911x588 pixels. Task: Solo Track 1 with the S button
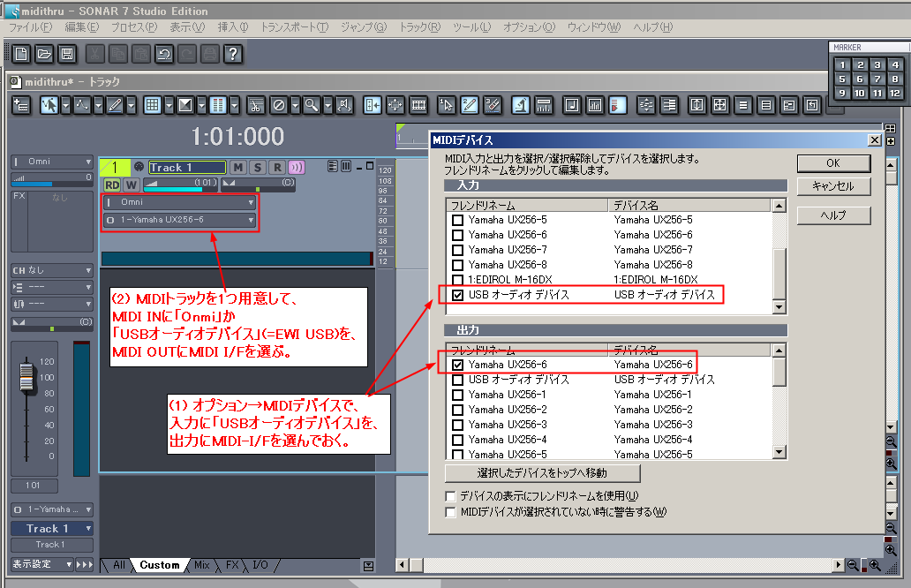tap(258, 168)
